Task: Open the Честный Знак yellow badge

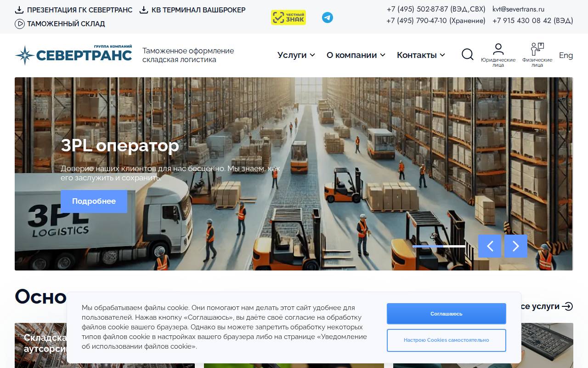Action: pos(288,17)
